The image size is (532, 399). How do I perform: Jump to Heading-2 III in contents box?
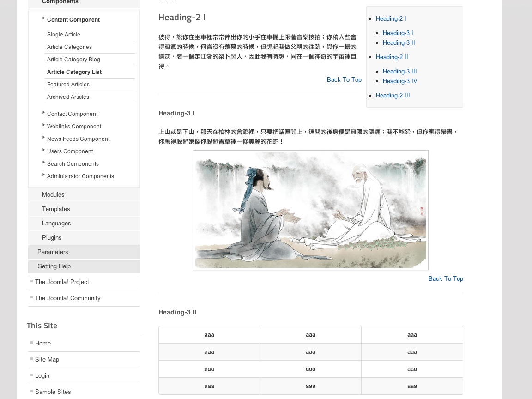(393, 95)
